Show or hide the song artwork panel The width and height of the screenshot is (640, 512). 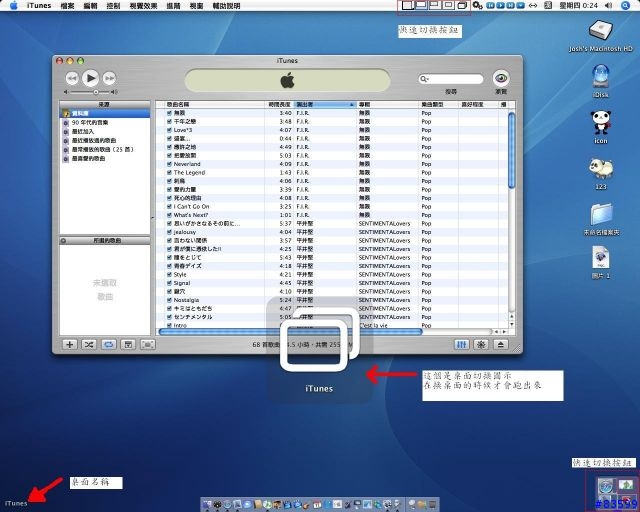128,345
